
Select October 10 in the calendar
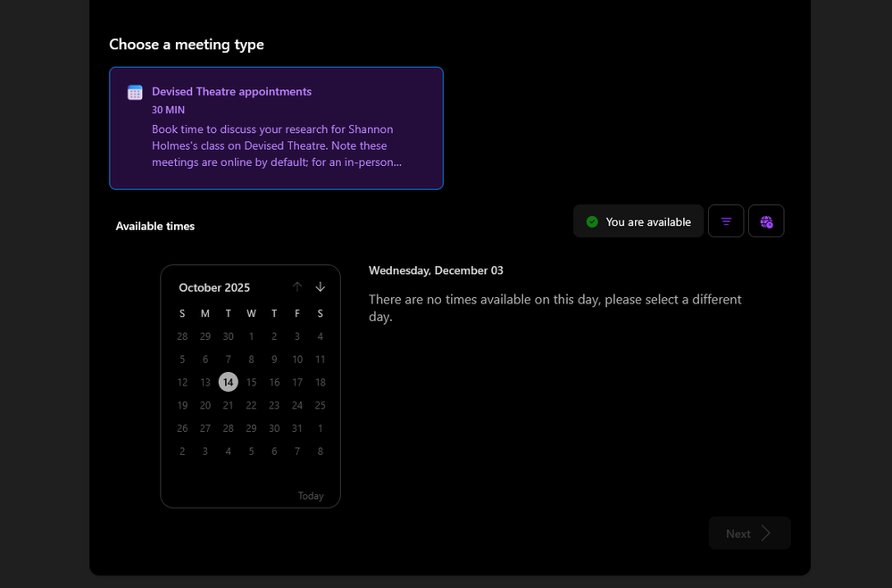tap(297, 360)
